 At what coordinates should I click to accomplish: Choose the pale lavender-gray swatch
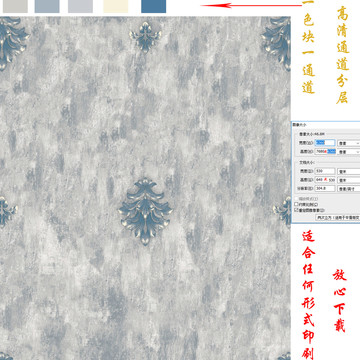click(80, 6)
